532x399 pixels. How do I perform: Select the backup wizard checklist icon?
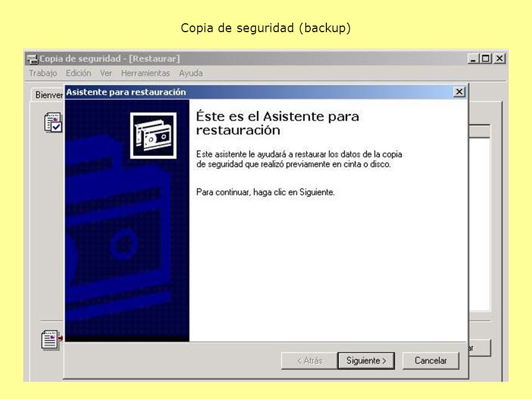(x=53, y=122)
